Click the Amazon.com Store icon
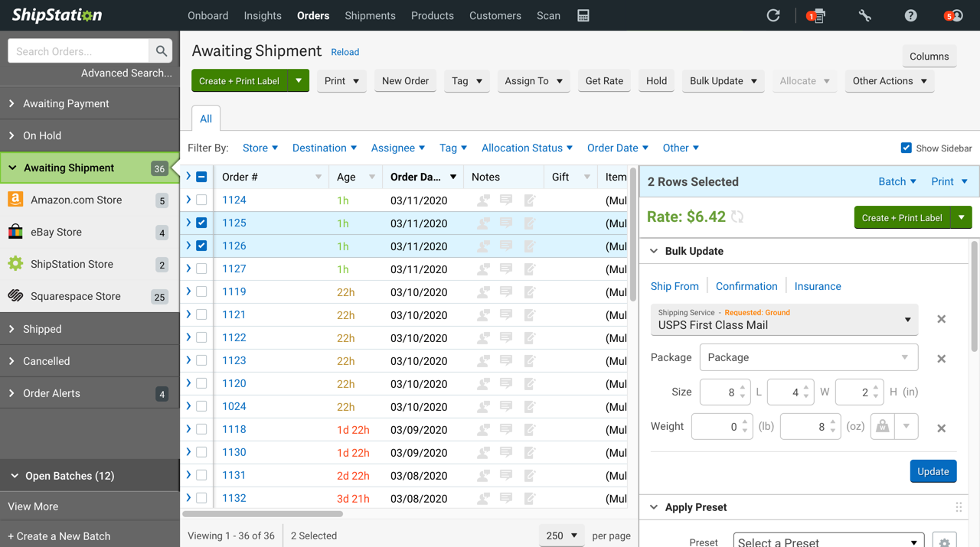The width and height of the screenshot is (980, 547). pyautogui.click(x=15, y=200)
